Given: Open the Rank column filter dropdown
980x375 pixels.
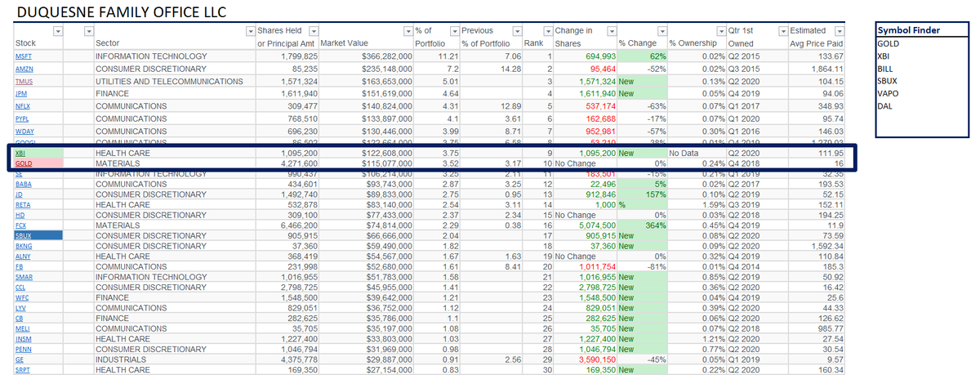Looking at the screenshot, I should [547, 31].
